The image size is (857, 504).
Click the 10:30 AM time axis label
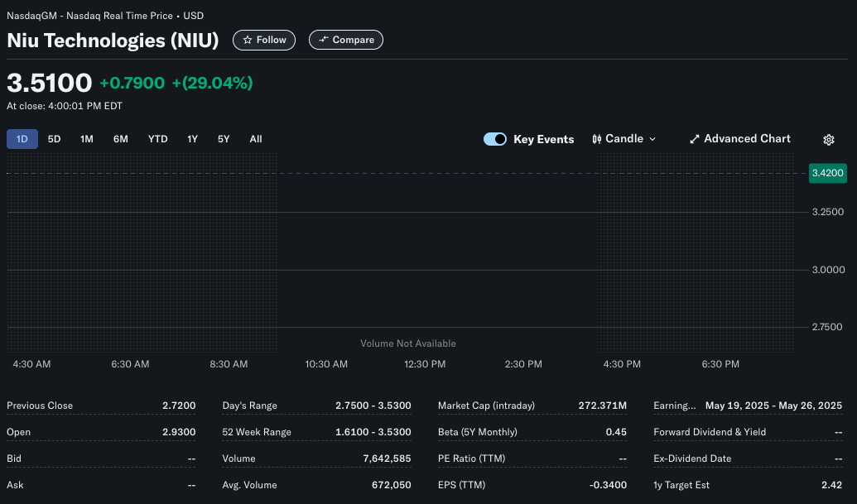[326, 364]
